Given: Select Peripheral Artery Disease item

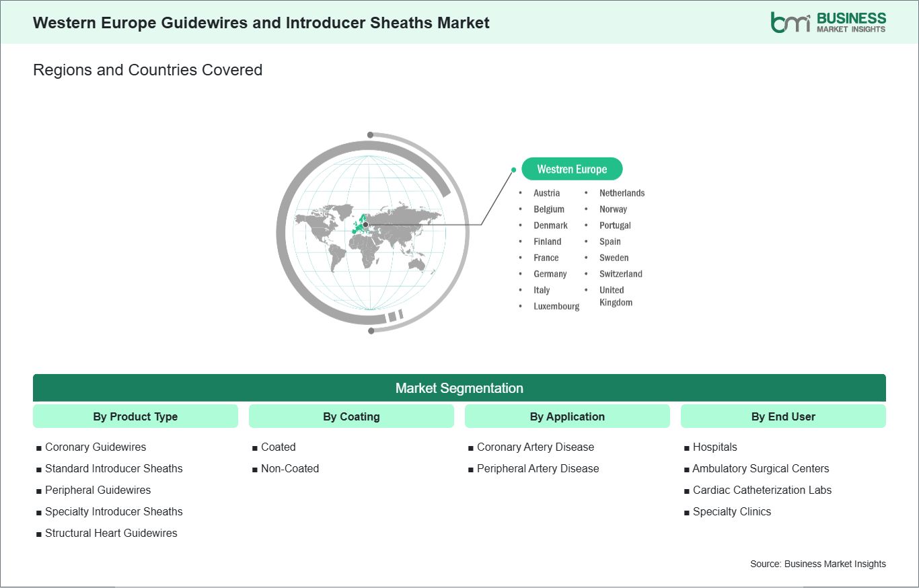Looking at the screenshot, I should tap(538, 468).
